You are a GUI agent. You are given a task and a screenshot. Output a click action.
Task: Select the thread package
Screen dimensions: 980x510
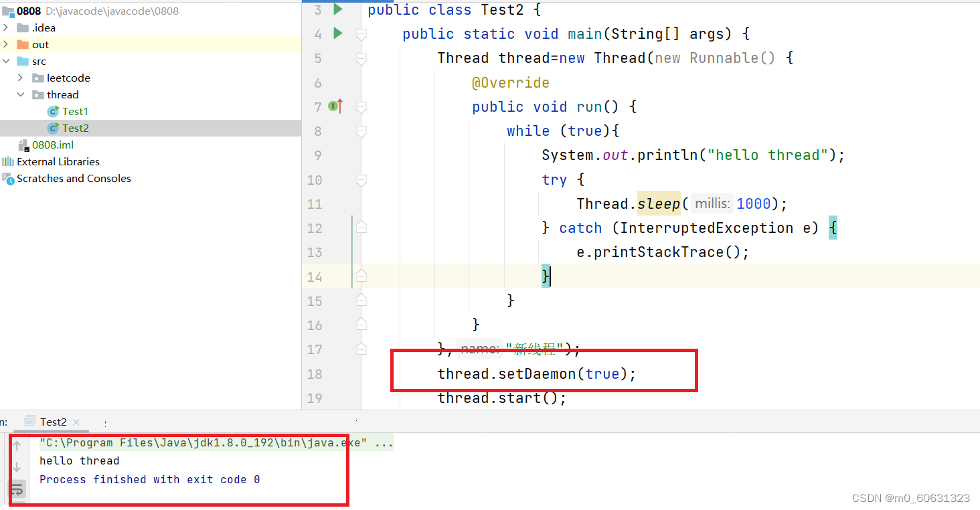coord(63,94)
